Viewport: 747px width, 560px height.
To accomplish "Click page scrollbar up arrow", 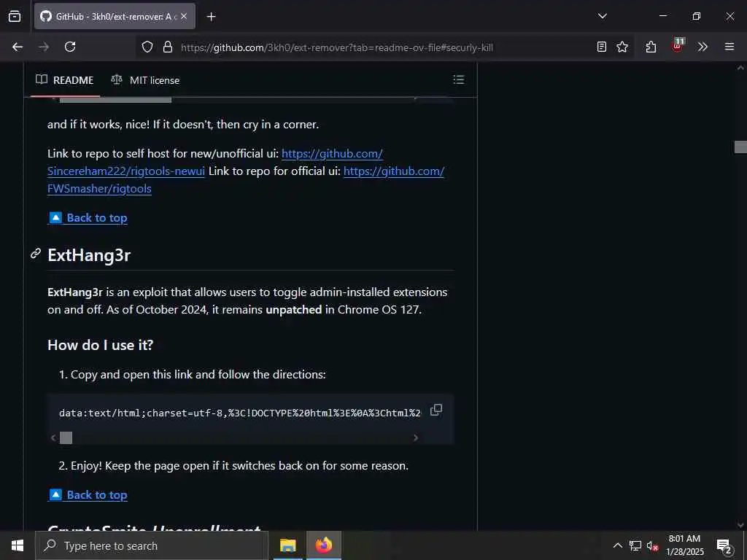I will (740, 68).
